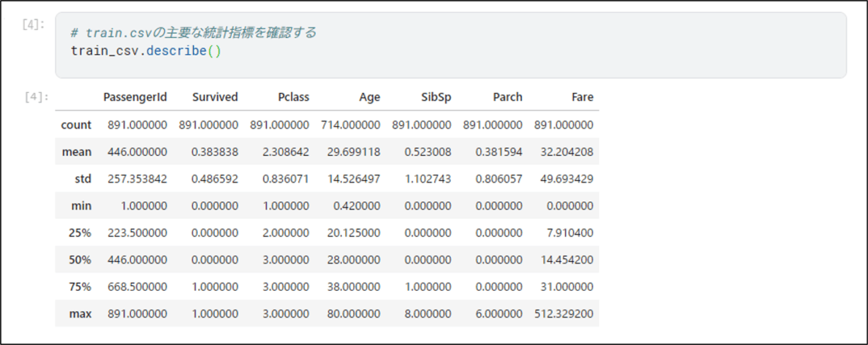Click the Survived column header
The image size is (868, 345).
[x=215, y=97]
